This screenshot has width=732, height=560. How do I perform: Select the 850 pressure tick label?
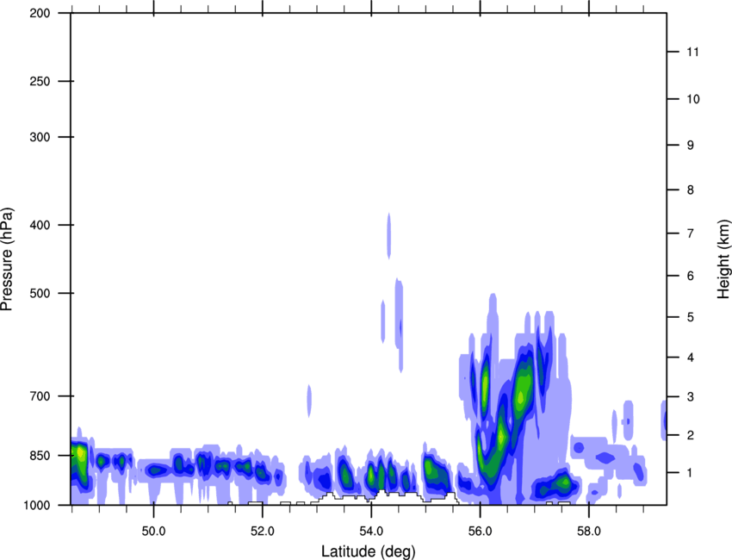(40, 456)
